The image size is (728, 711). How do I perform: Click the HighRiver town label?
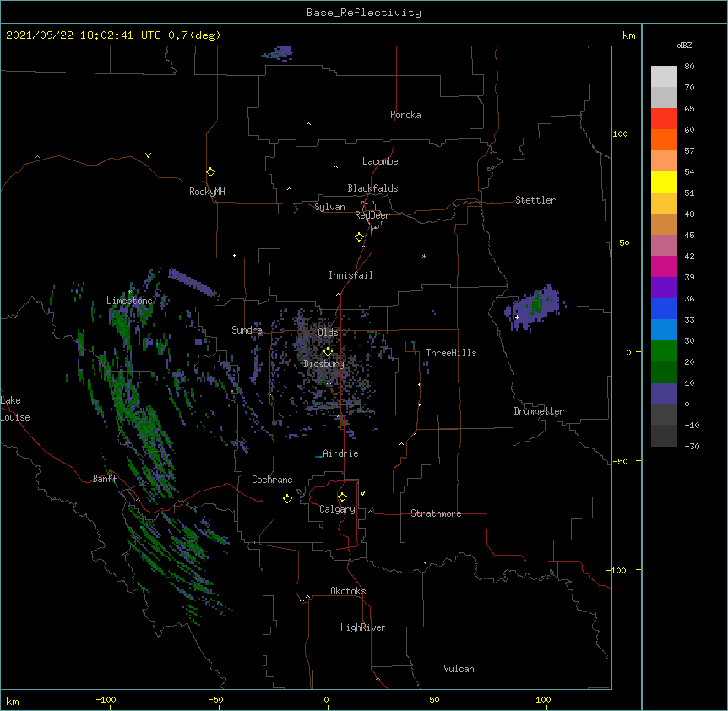click(x=363, y=627)
